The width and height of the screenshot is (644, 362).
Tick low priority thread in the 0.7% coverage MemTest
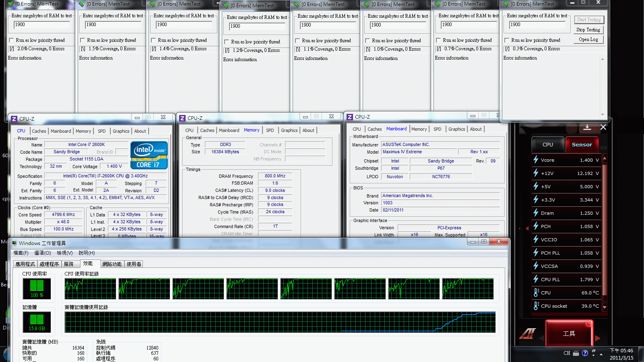click(438, 40)
